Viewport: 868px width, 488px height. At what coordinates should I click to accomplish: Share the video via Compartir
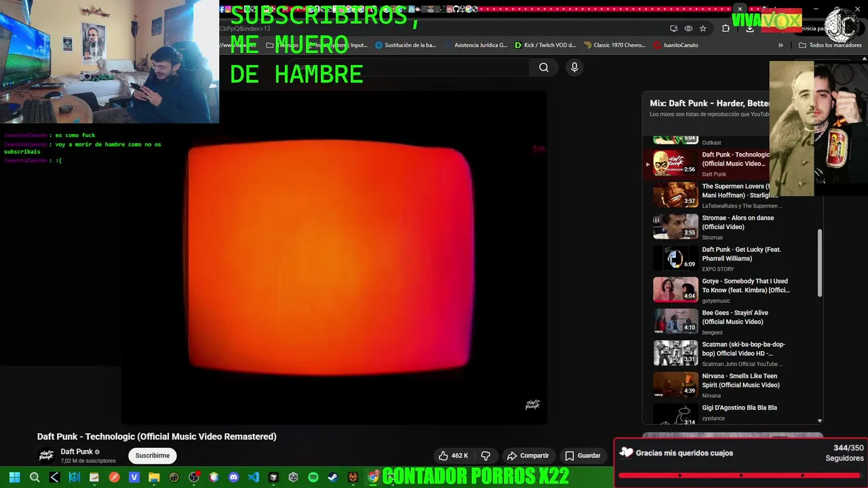[528, 455]
